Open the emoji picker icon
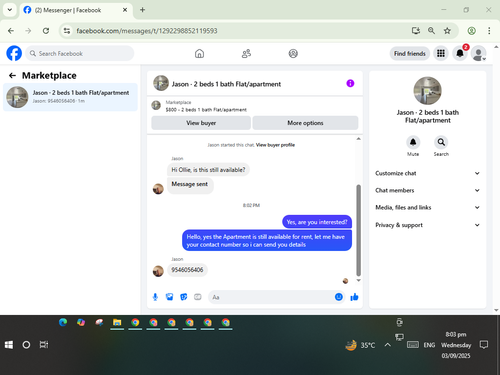 click(339, 297)
